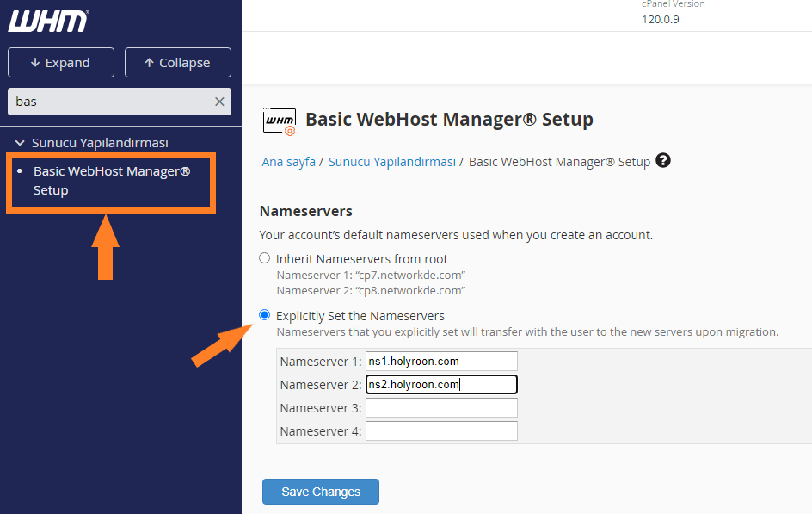This screenshot has width=812, height=514.
Task: Open the WHM logo home link
Action: click(x=47, y=21)
